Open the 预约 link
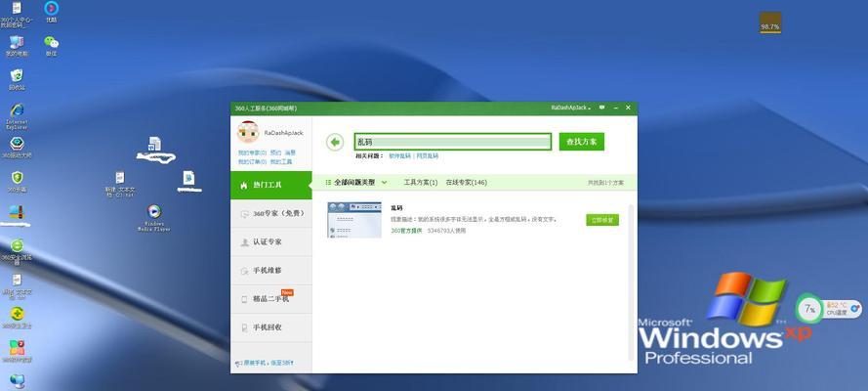868x391 pixels. [275, 152]
